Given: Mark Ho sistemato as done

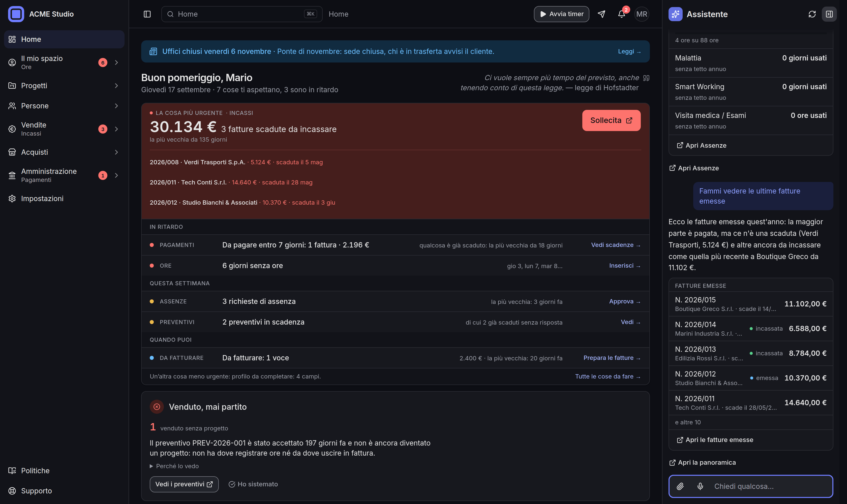Looking at the screenshot, I should coord(253,484).
